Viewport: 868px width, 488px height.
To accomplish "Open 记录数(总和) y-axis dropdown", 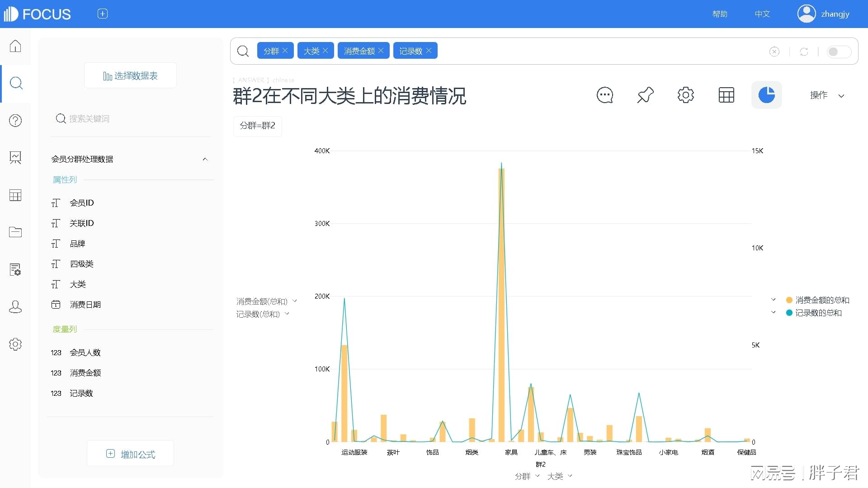I will click(x=263, y=314).
